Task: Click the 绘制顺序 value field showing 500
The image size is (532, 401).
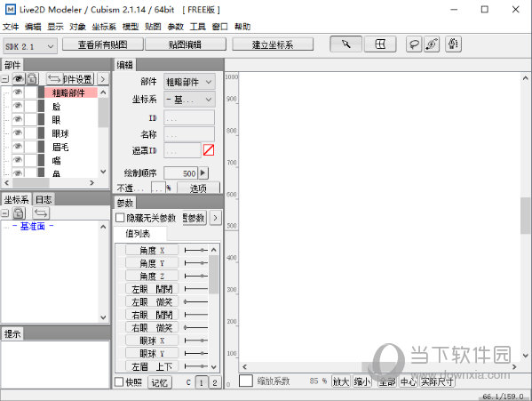Action: coord(180,173)
